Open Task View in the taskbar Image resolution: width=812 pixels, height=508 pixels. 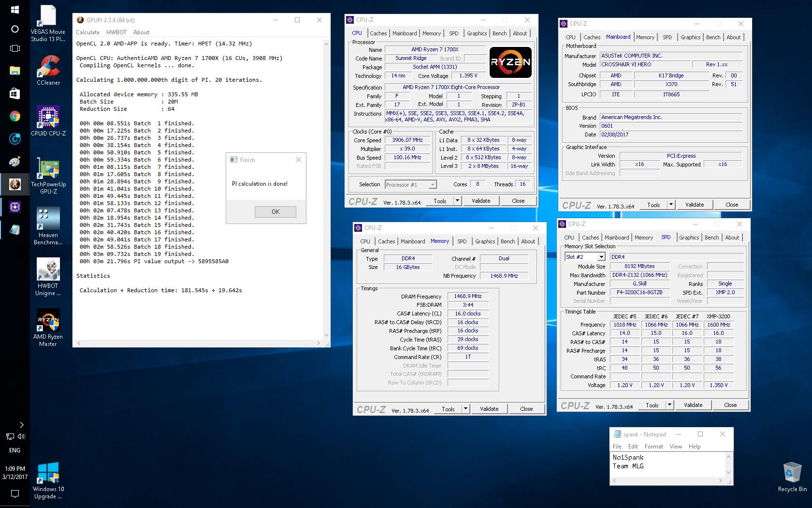[x=14, y=48]
